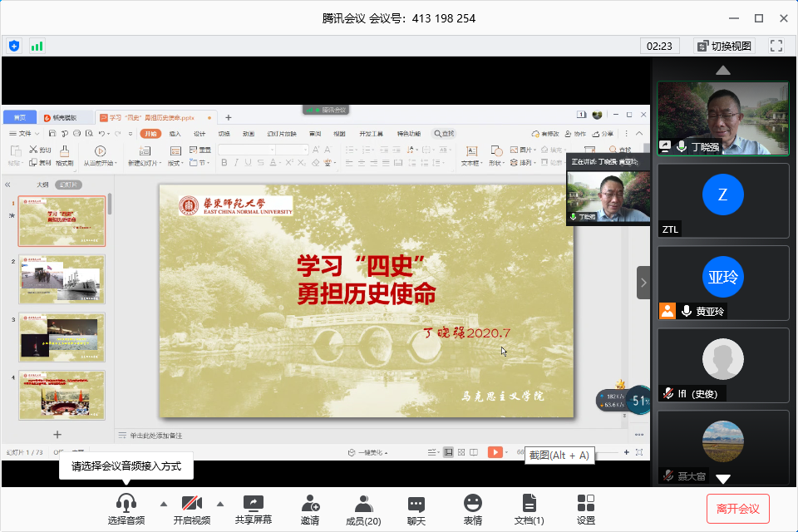Open 开发工具 ribbon tab

[371, 133]
